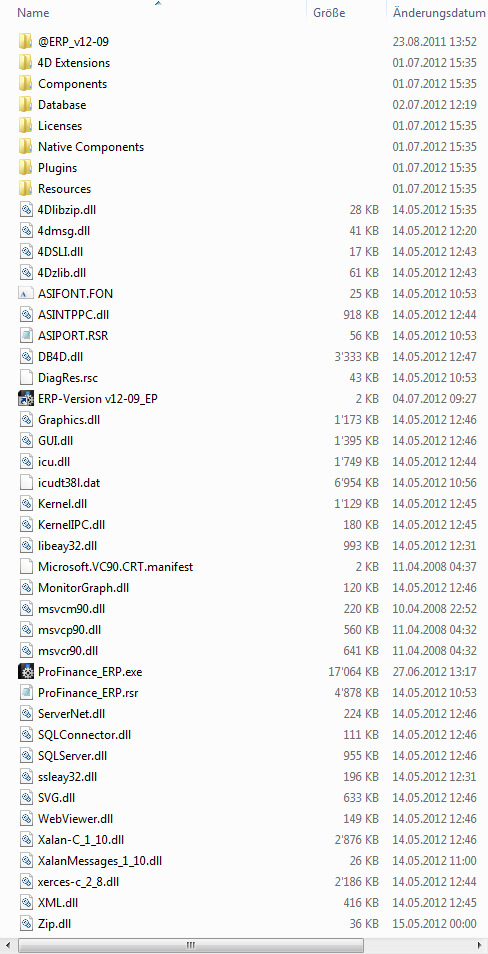
Task: Click the Plugins folder icon
Action: [x=26, y=168]
